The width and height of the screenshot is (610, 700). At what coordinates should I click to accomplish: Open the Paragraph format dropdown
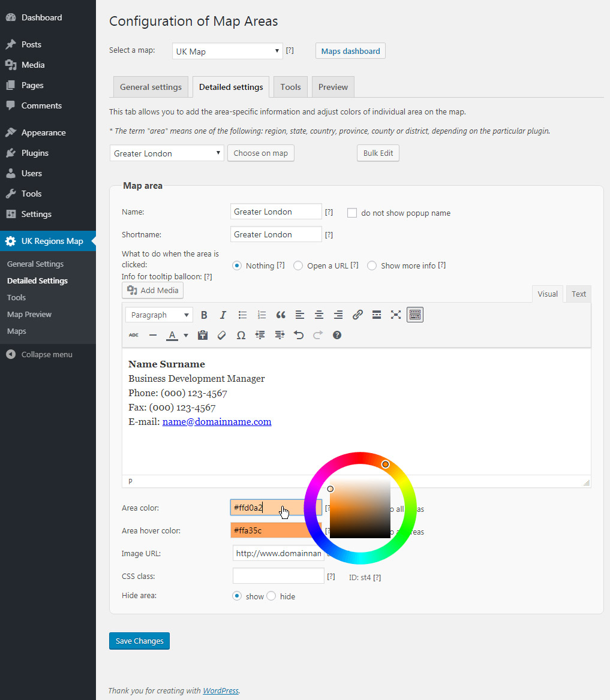159,315
